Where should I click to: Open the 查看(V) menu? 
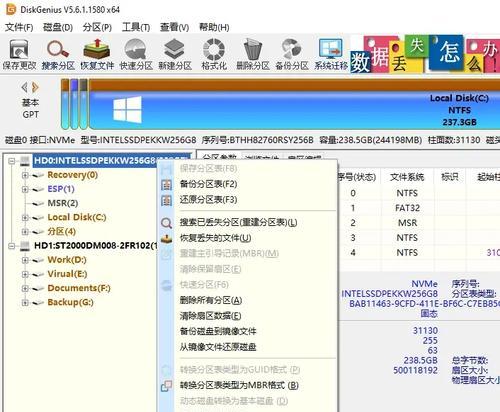coord(174,27)
